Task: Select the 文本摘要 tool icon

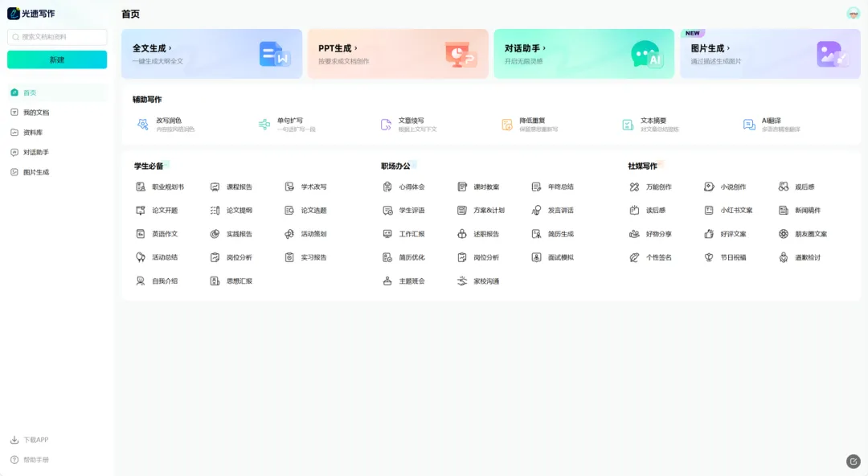Action: pos(628,125)
